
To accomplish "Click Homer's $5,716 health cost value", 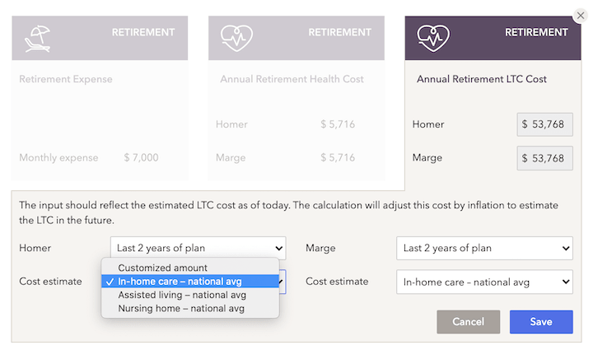I will pyautogui.click(x=338, y=124).
